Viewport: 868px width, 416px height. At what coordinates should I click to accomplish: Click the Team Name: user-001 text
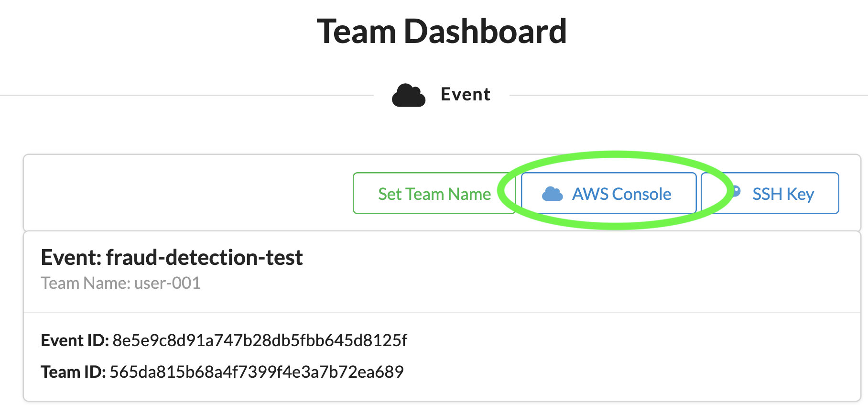coord(120,283)
